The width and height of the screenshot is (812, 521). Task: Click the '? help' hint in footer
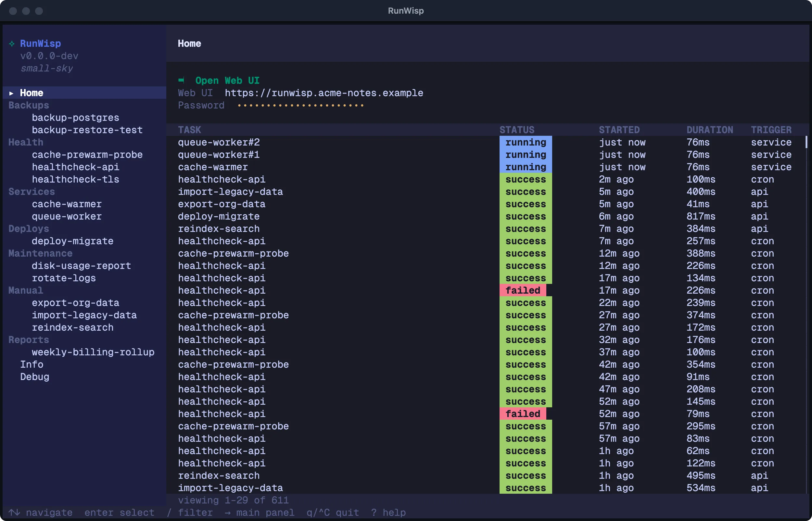pyautogui.click(x=388, y=513)
